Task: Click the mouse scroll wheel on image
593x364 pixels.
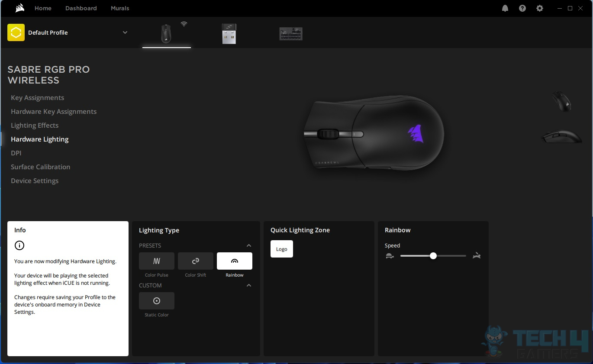Action: 328,134
